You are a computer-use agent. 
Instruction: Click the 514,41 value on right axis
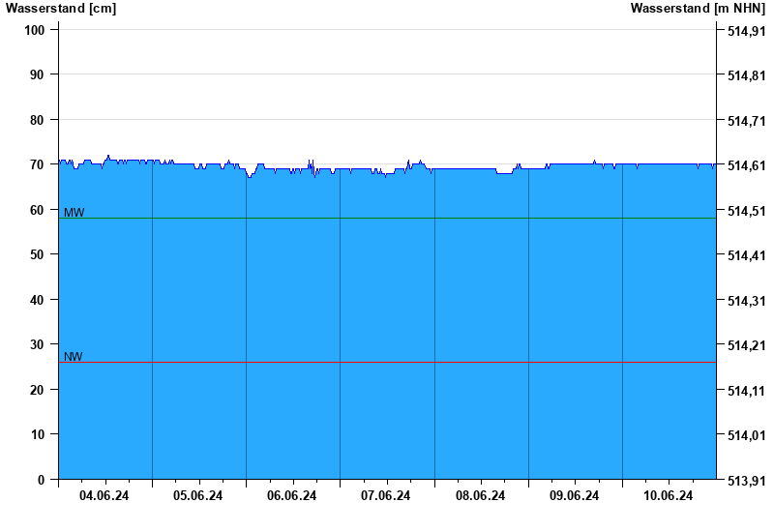(746, 255)
